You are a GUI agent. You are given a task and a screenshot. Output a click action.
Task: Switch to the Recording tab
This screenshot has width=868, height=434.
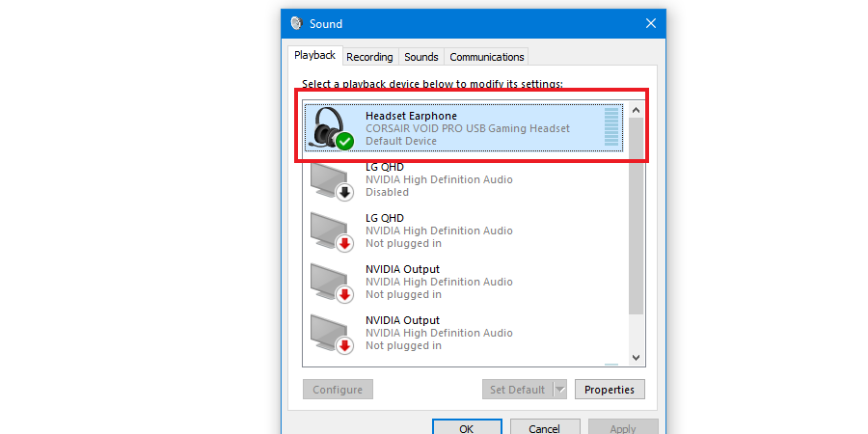point(369,57)
